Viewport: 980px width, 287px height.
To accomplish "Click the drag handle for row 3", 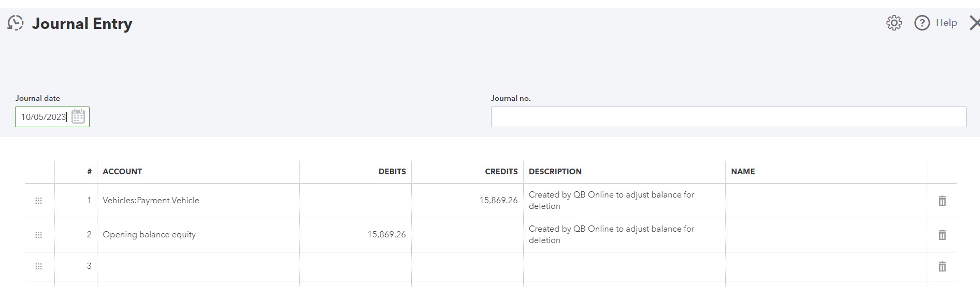I will pyautogui.click(x=38, y=266).
